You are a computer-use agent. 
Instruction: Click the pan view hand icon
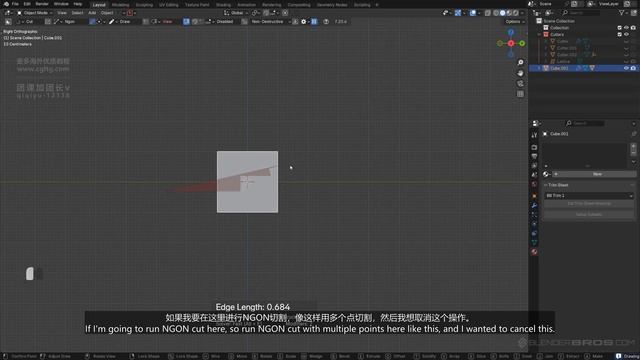[x=520, y=73]
